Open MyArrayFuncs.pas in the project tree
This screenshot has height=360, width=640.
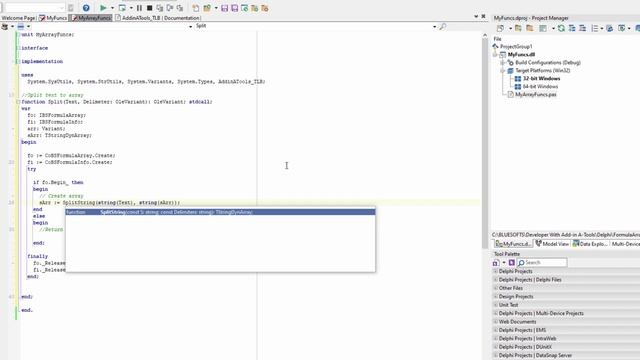[x=536, y=94]
